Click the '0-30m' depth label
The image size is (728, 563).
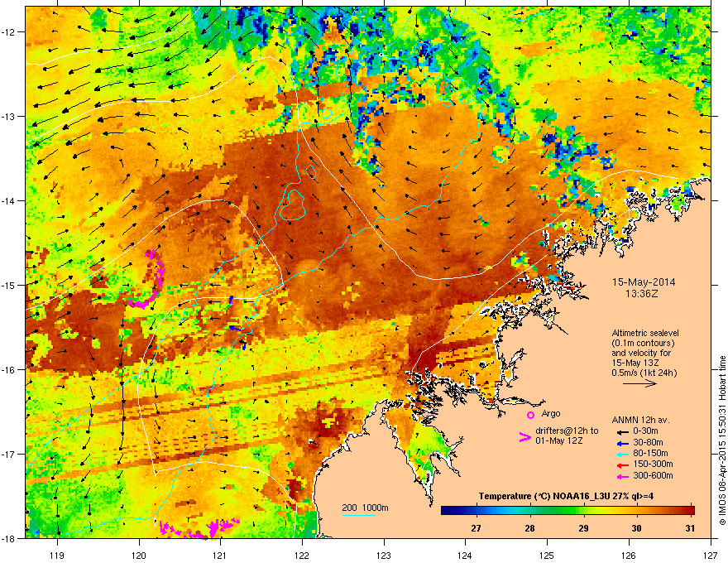(645, 431)
